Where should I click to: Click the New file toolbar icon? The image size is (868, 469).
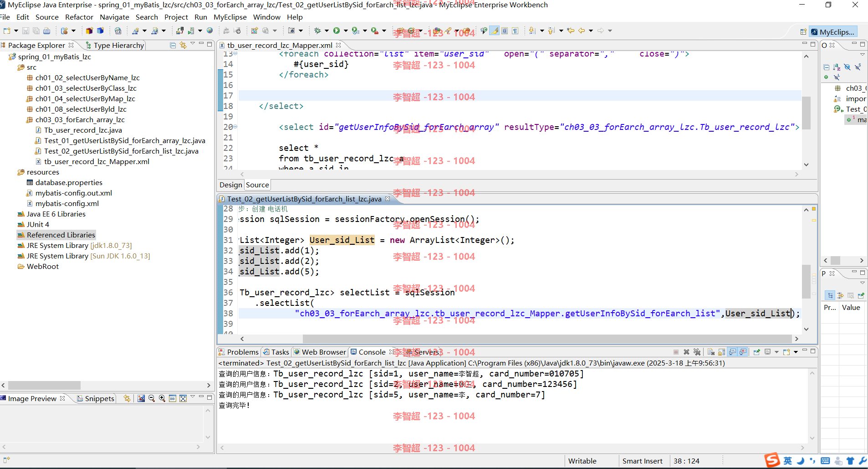6,31
